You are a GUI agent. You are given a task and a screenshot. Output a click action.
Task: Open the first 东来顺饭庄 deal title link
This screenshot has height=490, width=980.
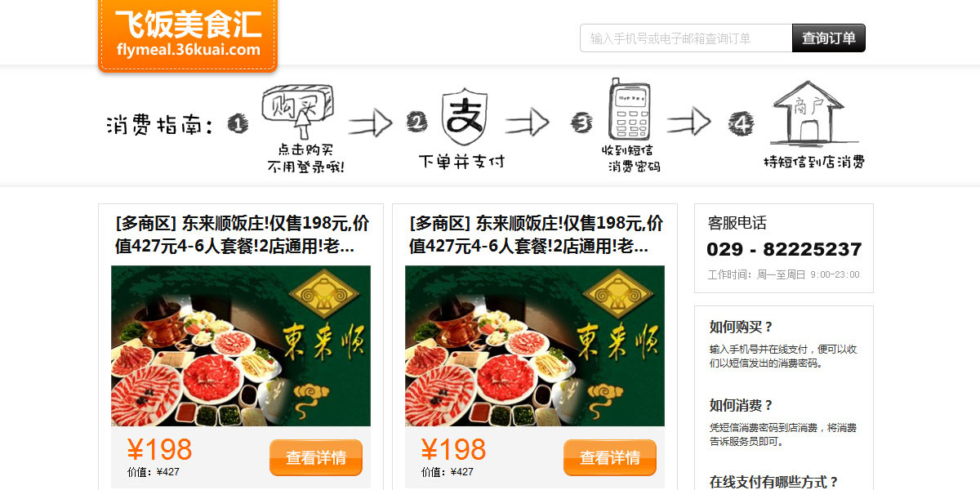241,234
